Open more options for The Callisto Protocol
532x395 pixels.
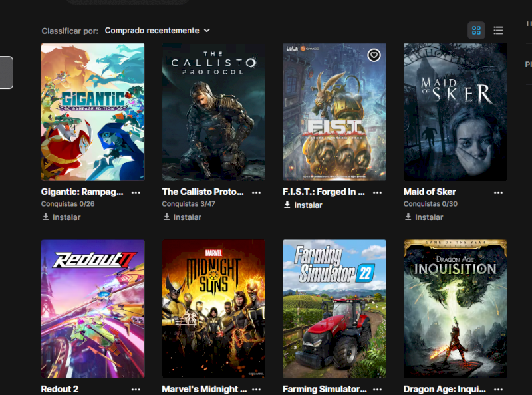click(x=257, y=192)
